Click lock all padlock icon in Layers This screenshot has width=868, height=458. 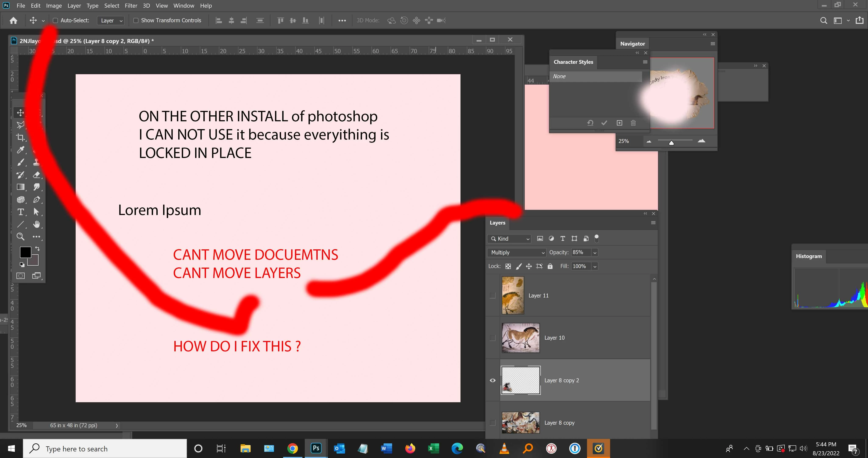(x=550, y=266)
